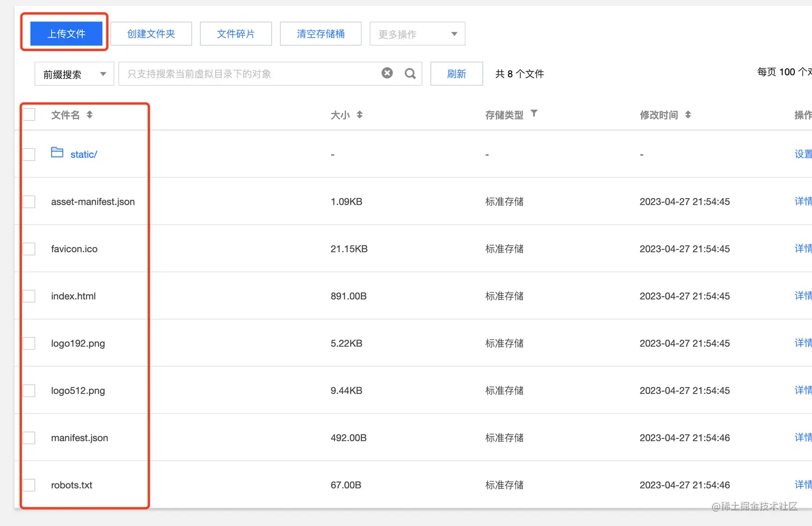Open the 存储类型 filter icon
812x526 pixels.
click(x=534, y=113)
